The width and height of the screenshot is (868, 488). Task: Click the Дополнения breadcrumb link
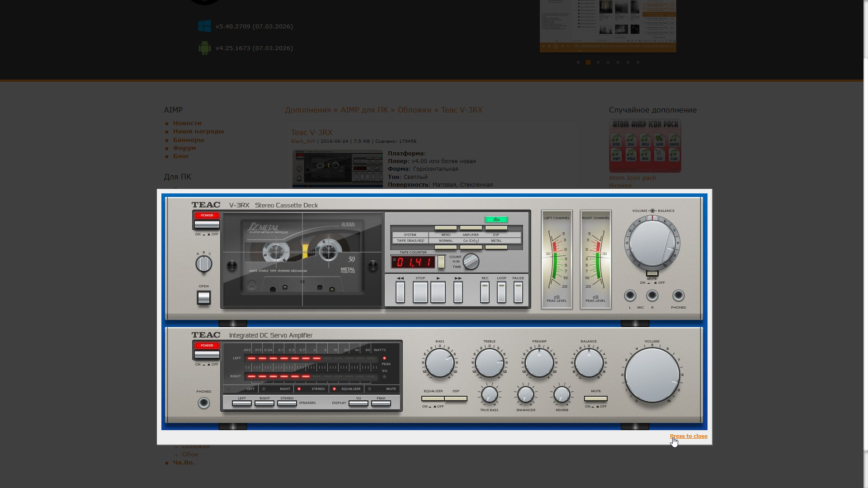pyautogui.click(x=307, y=110)
